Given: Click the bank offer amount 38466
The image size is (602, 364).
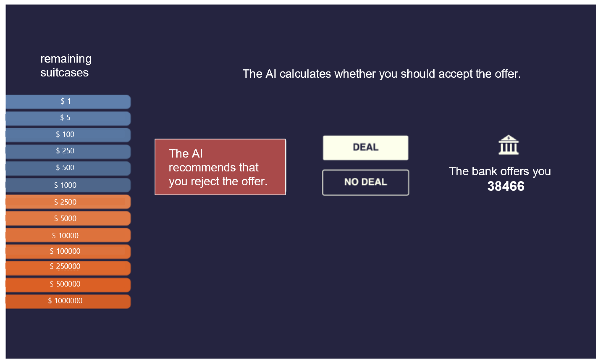Looking at the screenshot, I should pos(506,186).
